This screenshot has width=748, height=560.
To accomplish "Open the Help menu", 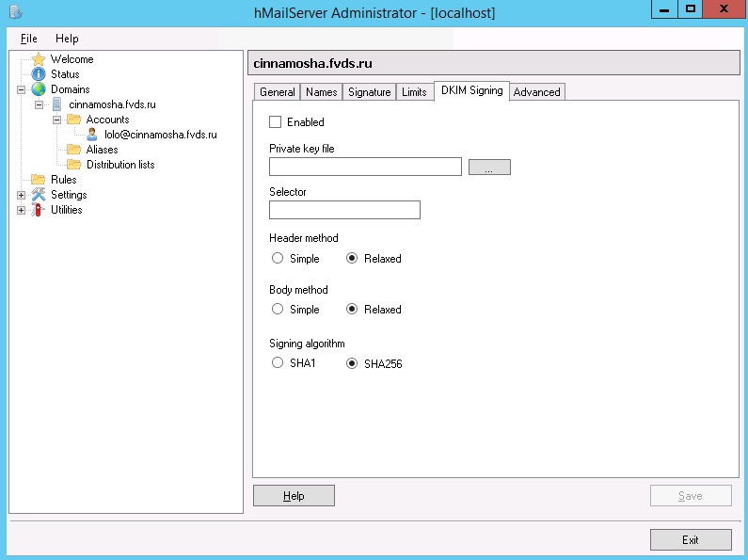I will (67, 39).
